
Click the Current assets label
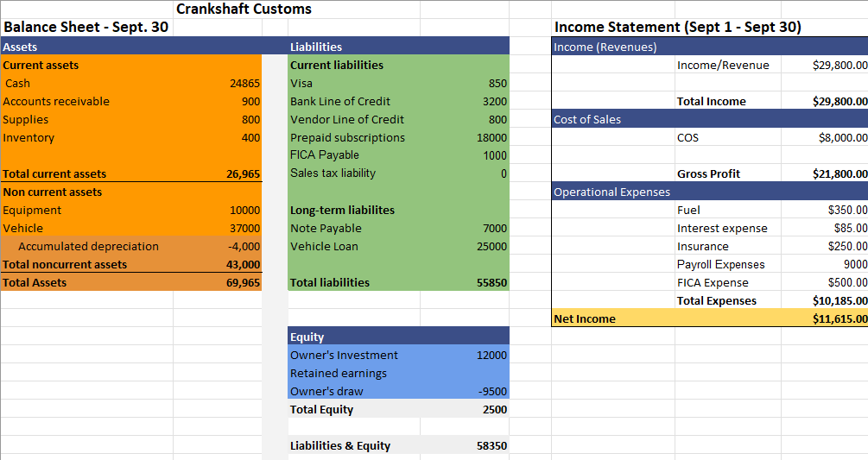(41, 66)
